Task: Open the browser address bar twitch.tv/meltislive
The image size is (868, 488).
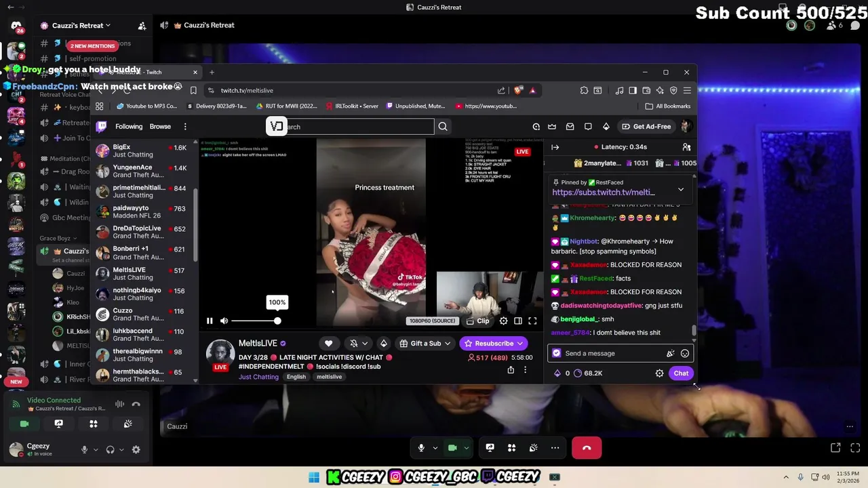Action: point(246,91)
